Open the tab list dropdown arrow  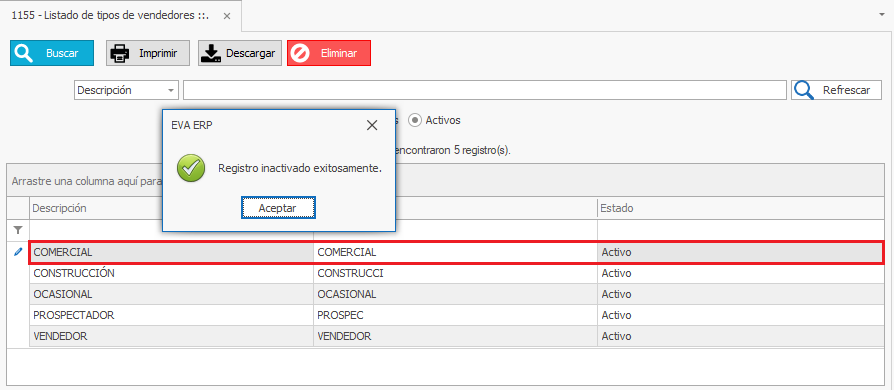[x=881, y=15]
